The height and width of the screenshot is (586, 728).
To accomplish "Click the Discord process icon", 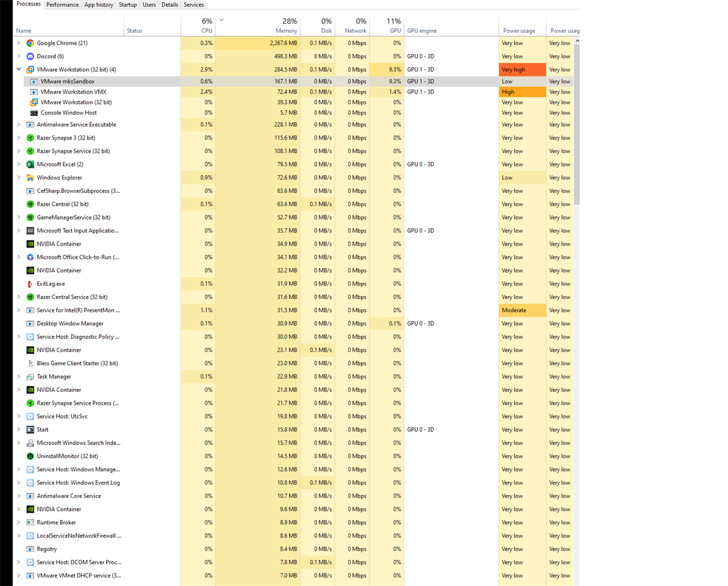I will click(x=30, y=56).
